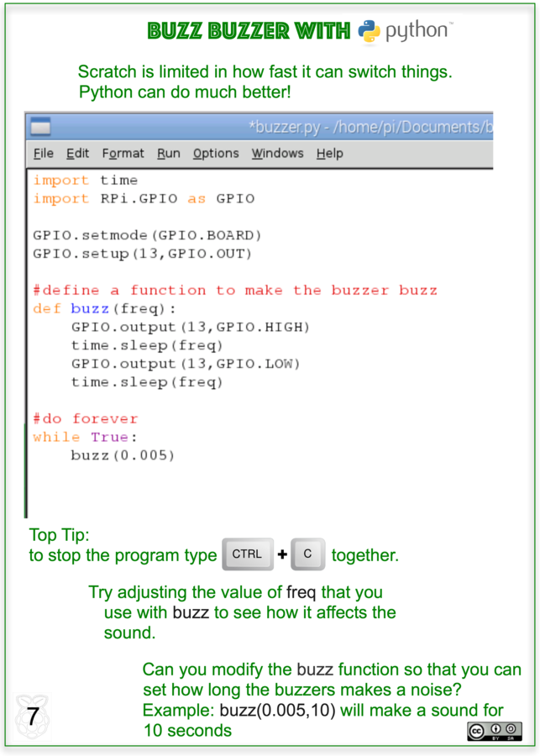This screenshot has height=756, width=540.
Task: Click the 'Top Tip:' text
Action: coord(60,535)
